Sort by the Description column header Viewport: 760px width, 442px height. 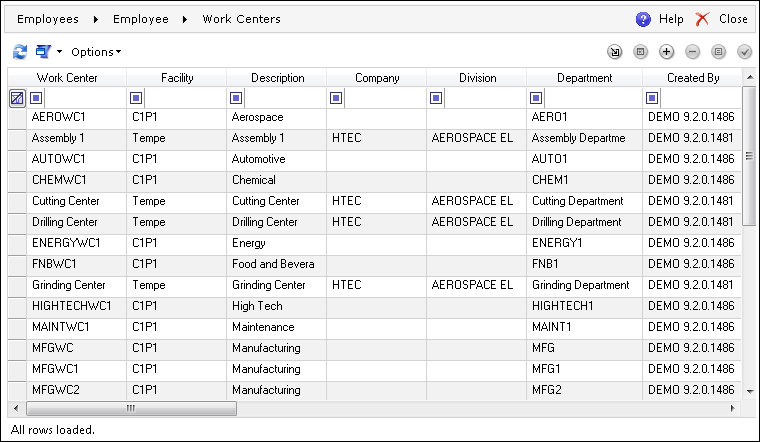click(x=277, y=78)
